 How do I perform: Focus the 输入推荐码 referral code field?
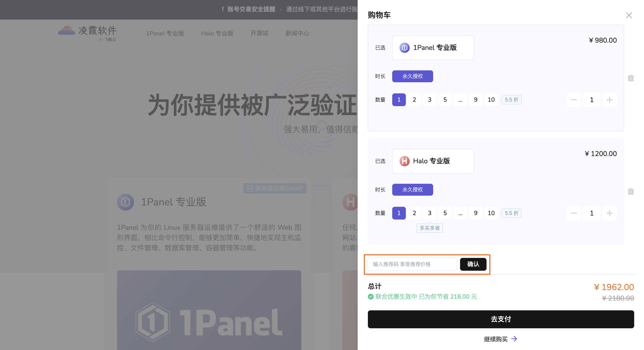point(412,264)
